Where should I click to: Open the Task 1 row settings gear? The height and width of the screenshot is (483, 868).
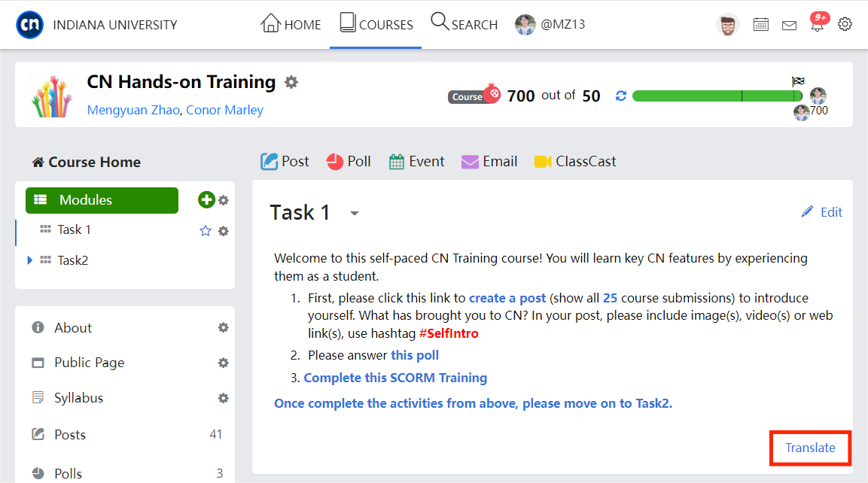point(223,231)
